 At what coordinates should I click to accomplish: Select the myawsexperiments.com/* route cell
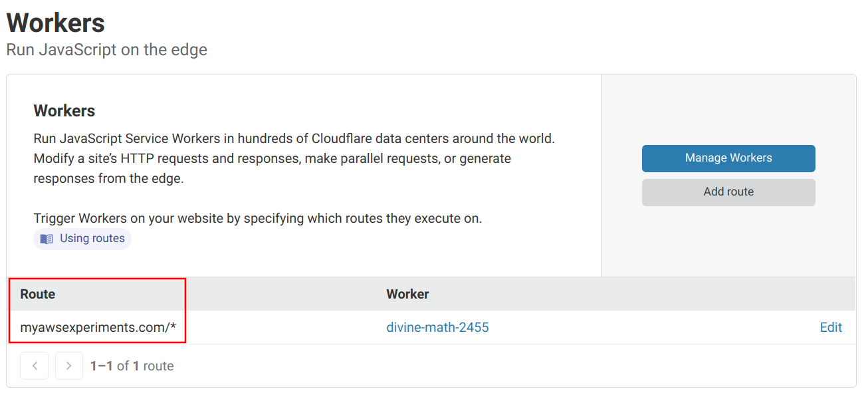(x=98, y=327)
